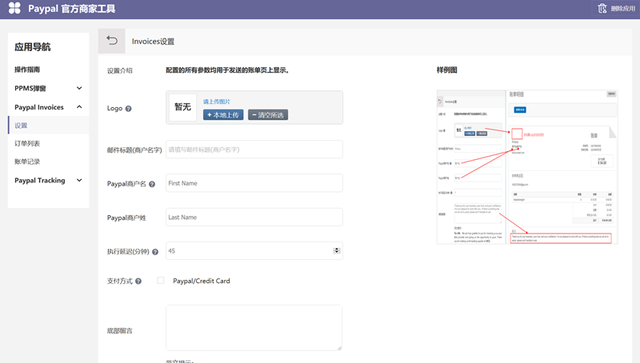Open help tooltip next to Logo label

128,109
